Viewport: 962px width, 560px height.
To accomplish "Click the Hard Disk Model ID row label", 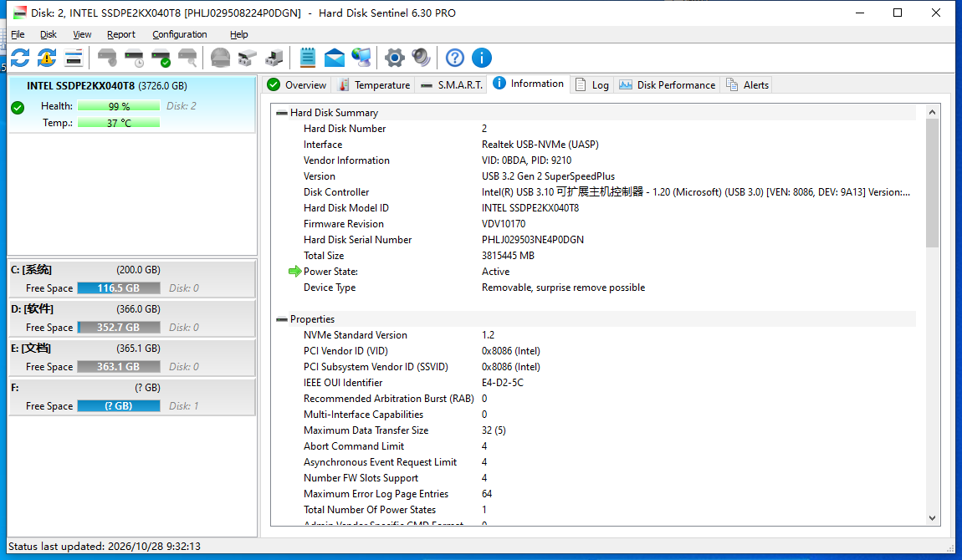I will coord(346,208).
